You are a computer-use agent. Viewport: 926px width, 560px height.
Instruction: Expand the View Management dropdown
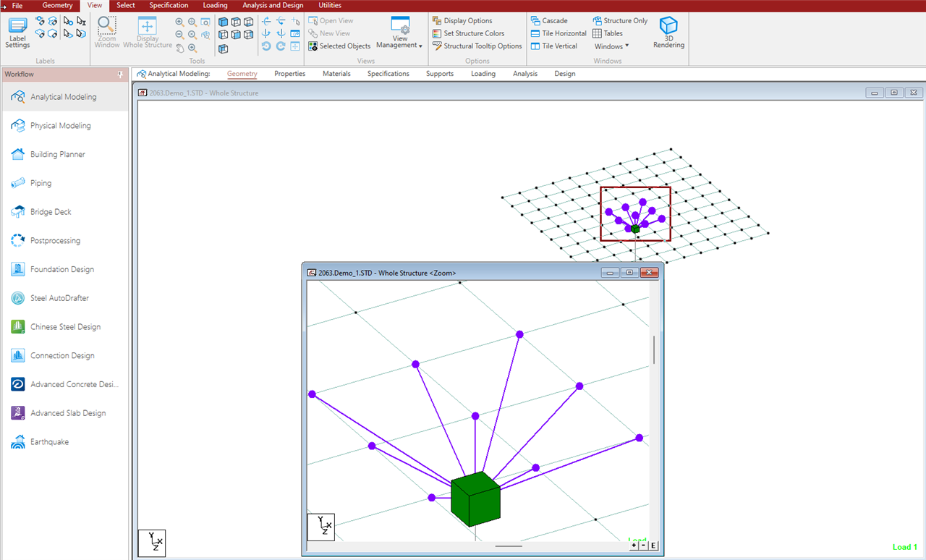[399, 33]
